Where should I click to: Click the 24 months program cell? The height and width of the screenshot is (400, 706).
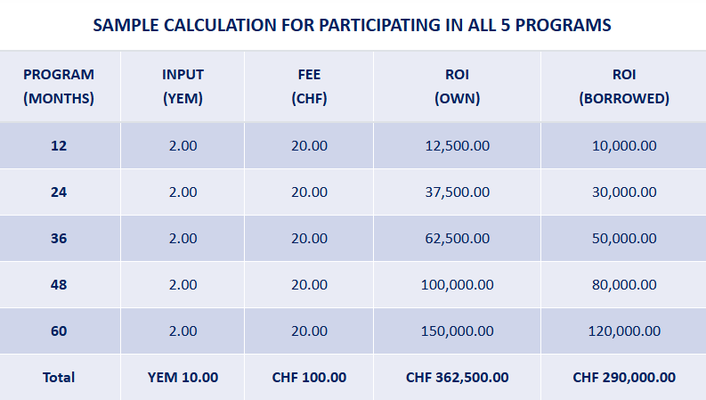pyautogui.click(x=59, y=192)
